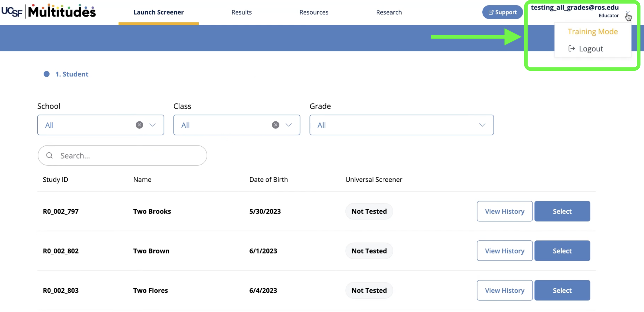The image size is (644, 312).
Task: View History for Two Brooks
Action: pos(505,211)
